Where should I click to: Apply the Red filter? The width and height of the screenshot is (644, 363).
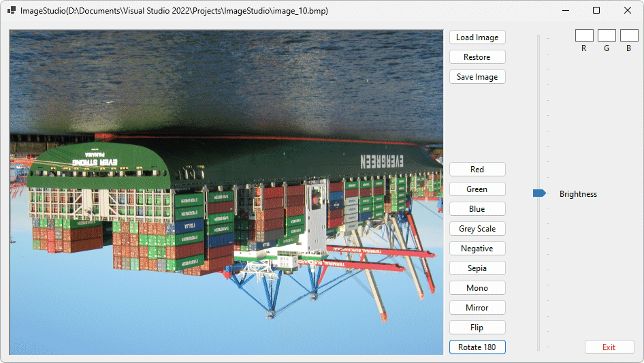[477, 170]
